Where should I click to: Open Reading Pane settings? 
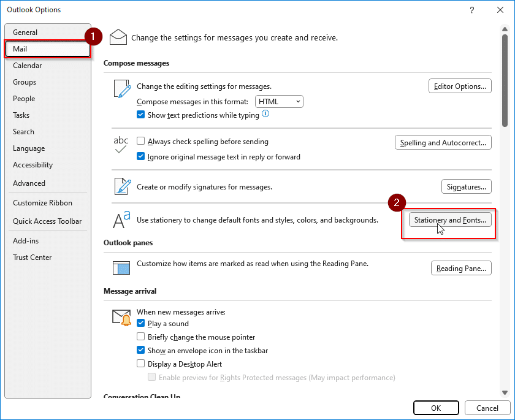[x=461, y=269]
